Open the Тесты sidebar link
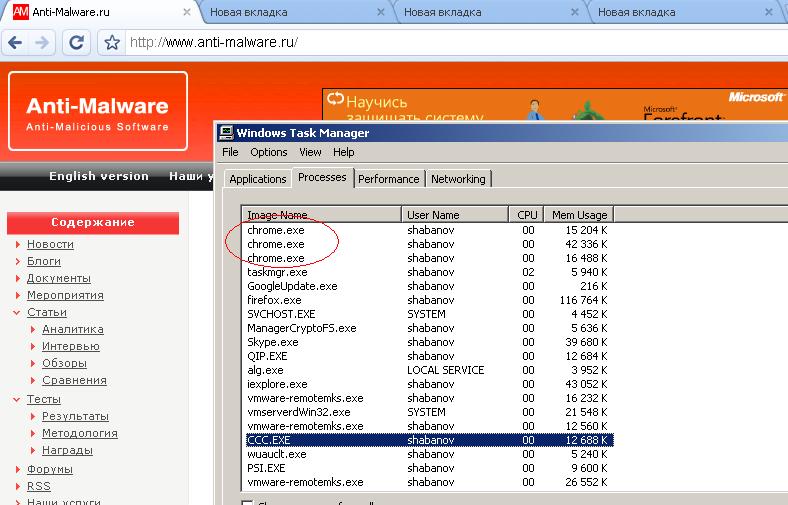 click(x=44, y=399)
